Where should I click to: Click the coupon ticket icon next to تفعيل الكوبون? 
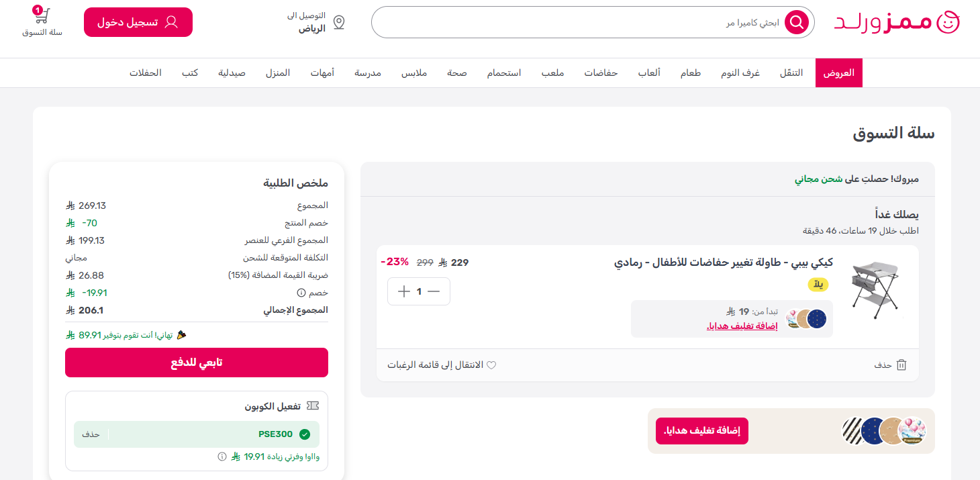click(x=312, y=405)
